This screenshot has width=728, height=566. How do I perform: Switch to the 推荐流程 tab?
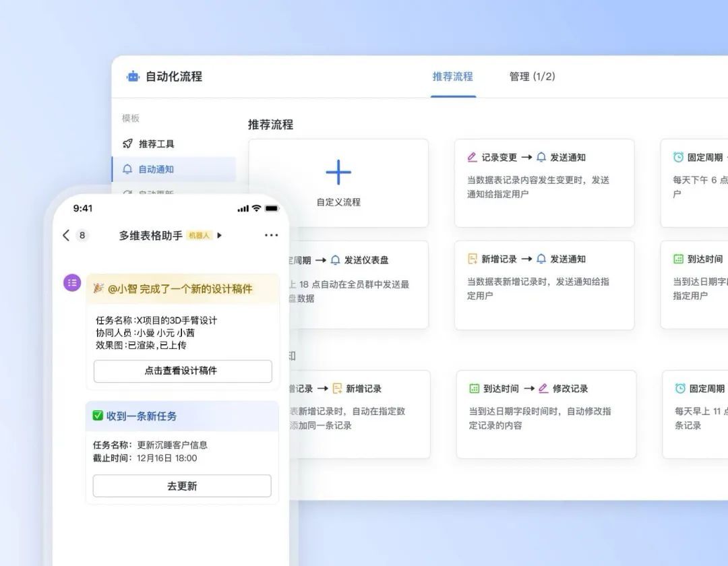click(x=453, y=77)
